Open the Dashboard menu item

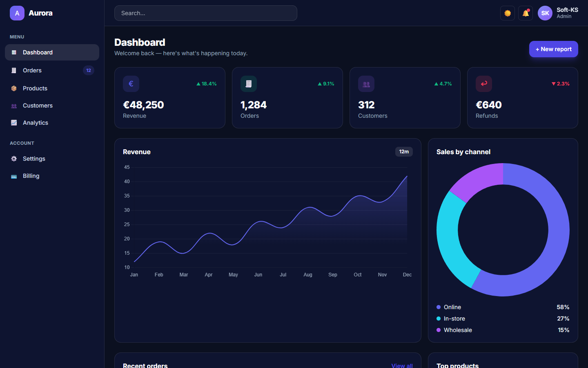(52, 52)
